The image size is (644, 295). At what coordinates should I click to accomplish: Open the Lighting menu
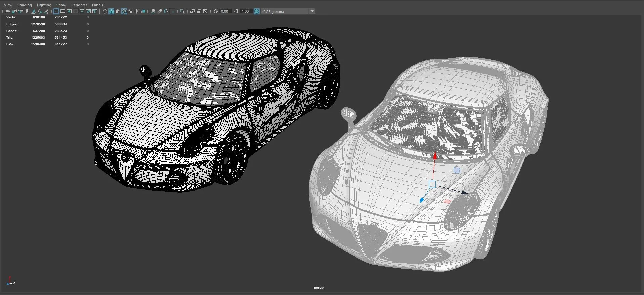click(44, 5)
